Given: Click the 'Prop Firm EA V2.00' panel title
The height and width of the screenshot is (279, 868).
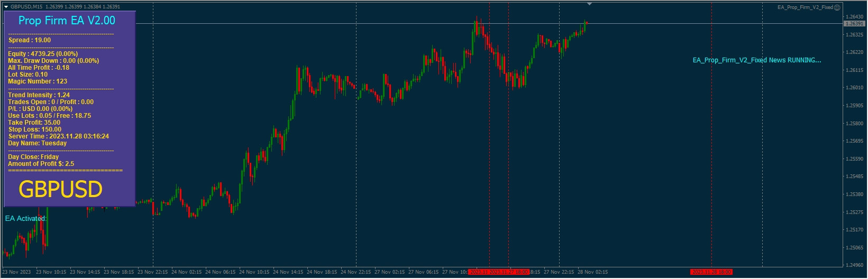Looking at the screenshot, I should point(67,21).
